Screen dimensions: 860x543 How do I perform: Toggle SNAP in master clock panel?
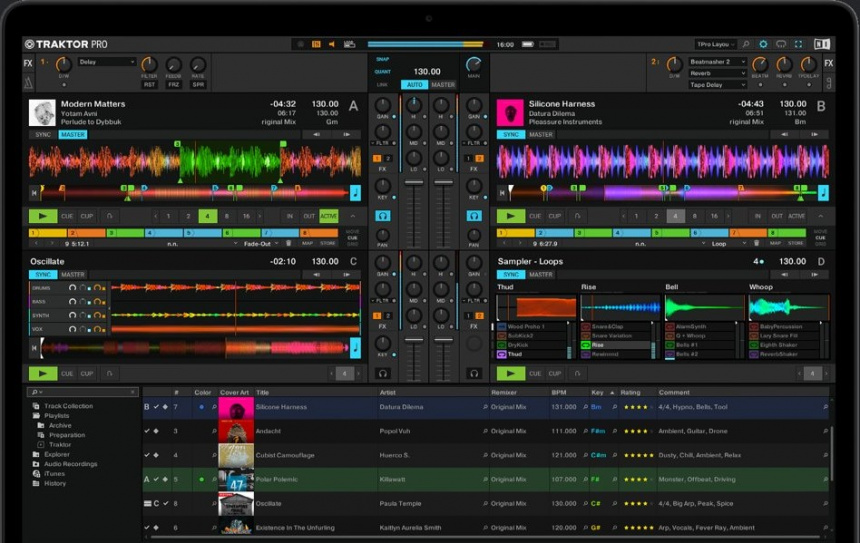pos(382,59)
